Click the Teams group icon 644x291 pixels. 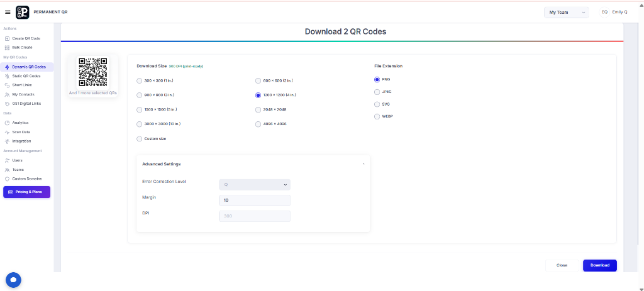[x=7, y=170]
